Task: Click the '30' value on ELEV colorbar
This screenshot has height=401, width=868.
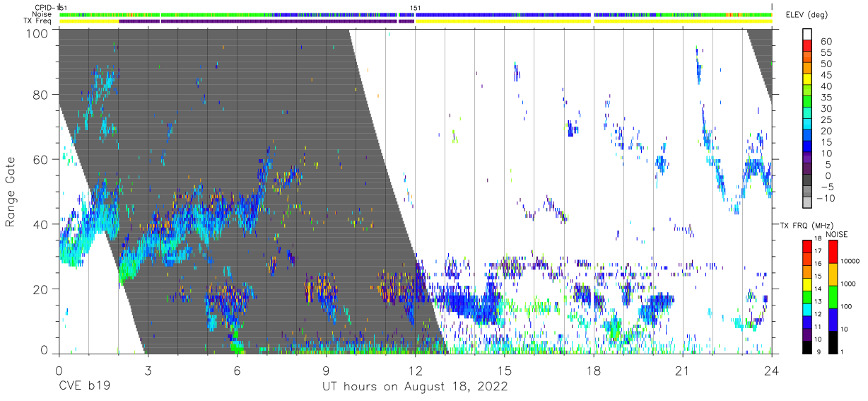Action: [x=826, y=108]
